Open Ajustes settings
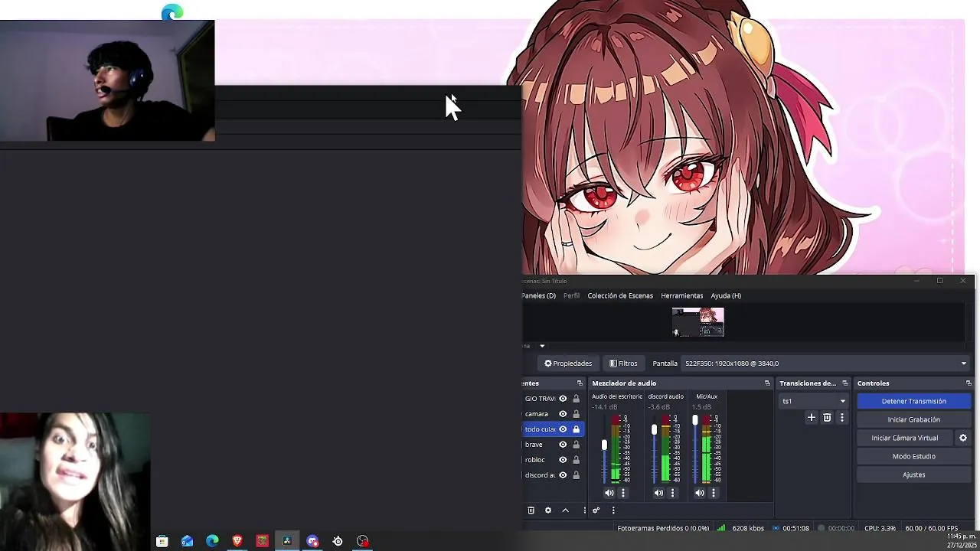Screen dimensions: 980x551 click(x=913, y=474)
